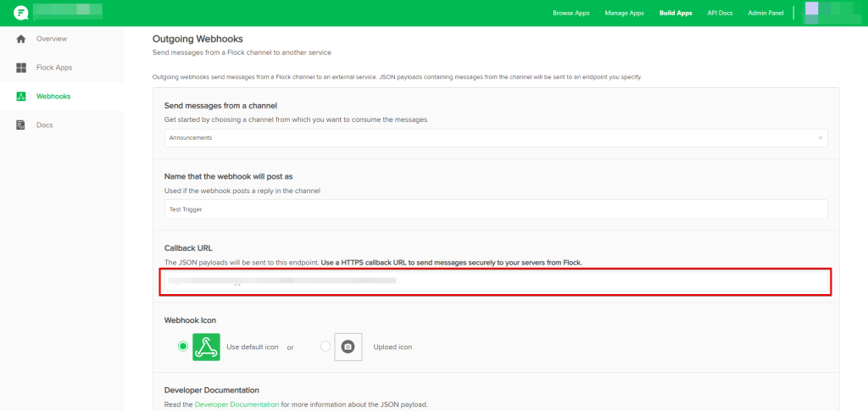
Task: Open Admin Panel from the top bar
Action: pos(765,14)
